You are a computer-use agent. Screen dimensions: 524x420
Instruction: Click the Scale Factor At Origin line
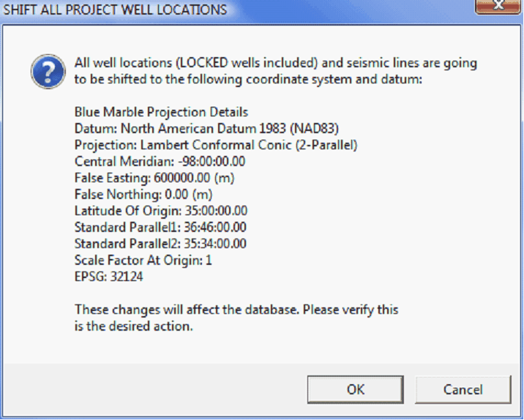pyautogui.click(x=143, y=260)
